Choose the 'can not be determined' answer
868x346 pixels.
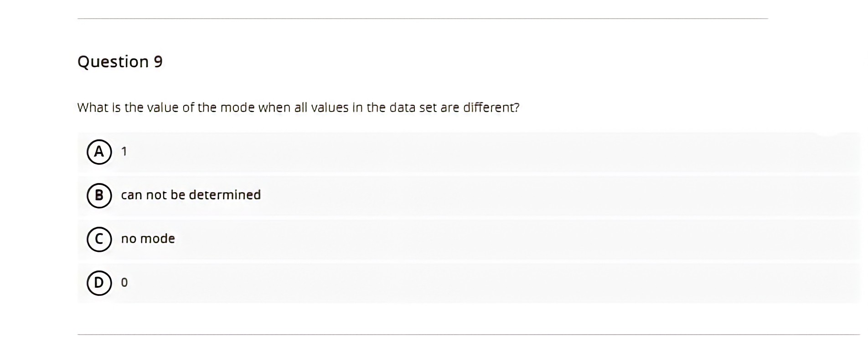(x=191, y=194)
